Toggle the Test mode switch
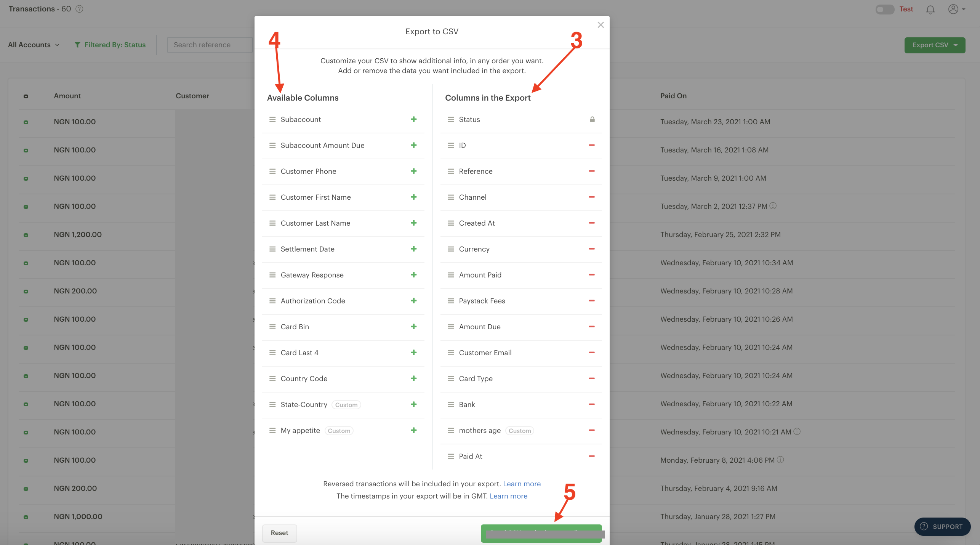The height and width of the screenshot is (545, 980). [x=885, y=9]
